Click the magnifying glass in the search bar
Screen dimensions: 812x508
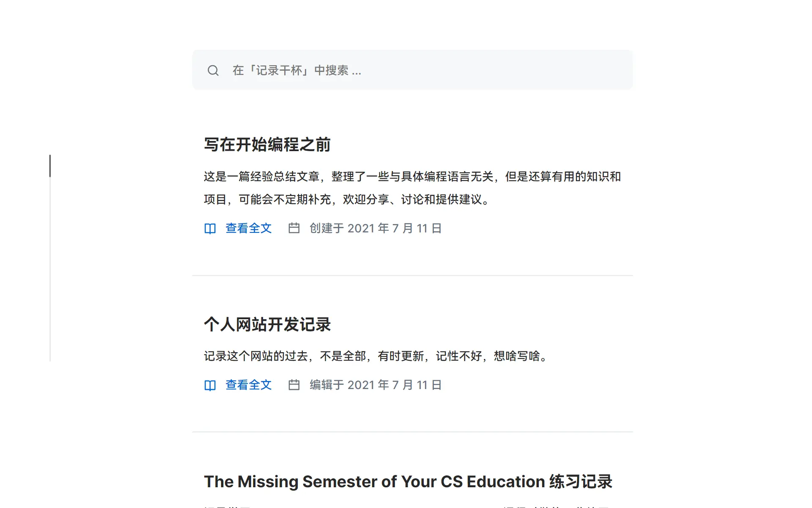point(213,70)
